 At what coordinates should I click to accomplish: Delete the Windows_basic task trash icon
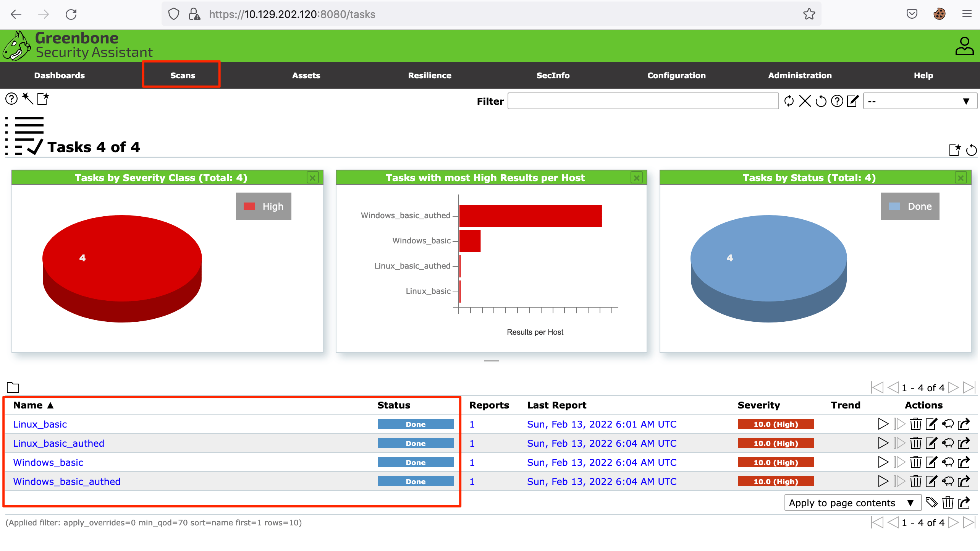[915, 462]
